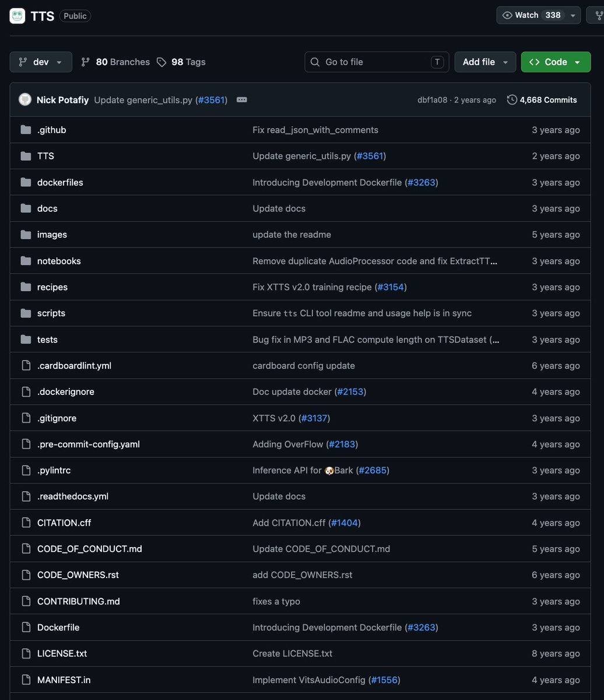
Task: Open 'update the readme' commit message
Action: [292, 235]
